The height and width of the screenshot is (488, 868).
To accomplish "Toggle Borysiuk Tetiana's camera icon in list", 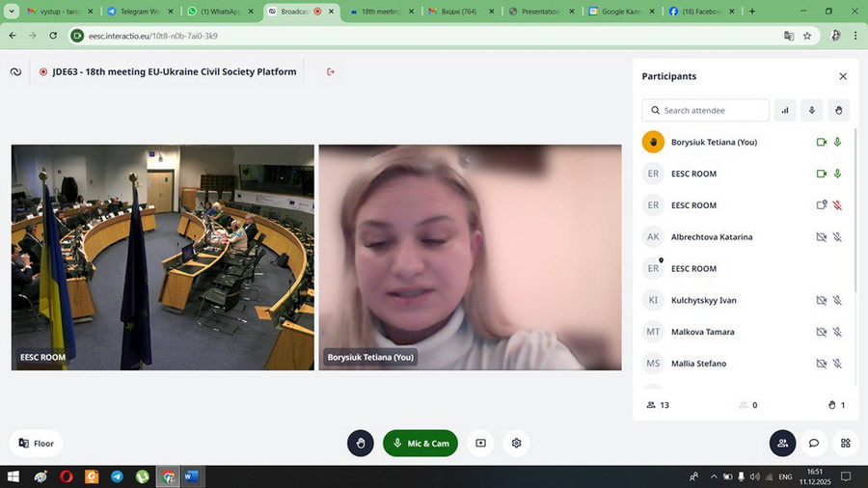I will point(822,142).
